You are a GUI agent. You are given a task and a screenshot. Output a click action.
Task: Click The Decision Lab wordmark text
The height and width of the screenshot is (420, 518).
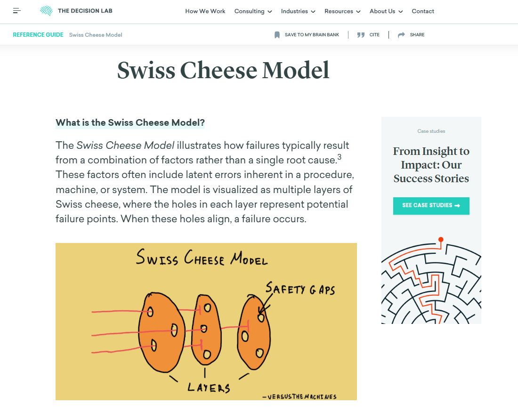coord(85,11)
